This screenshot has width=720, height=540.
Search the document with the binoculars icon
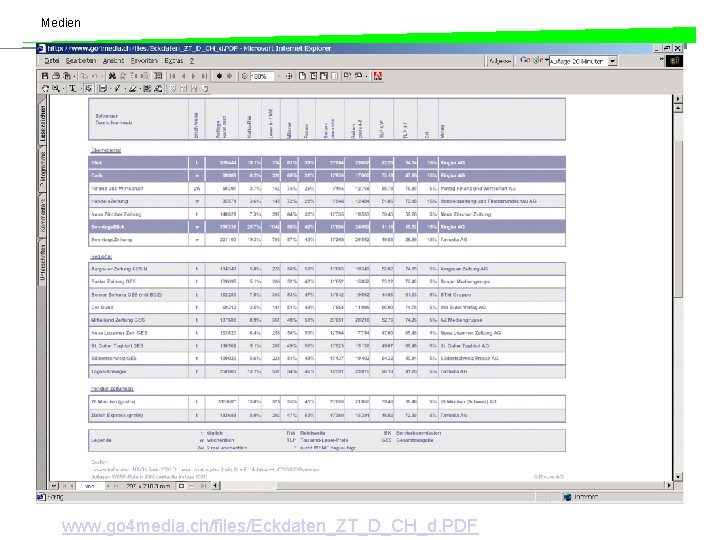pyautogui.click(x=112, y=76)
